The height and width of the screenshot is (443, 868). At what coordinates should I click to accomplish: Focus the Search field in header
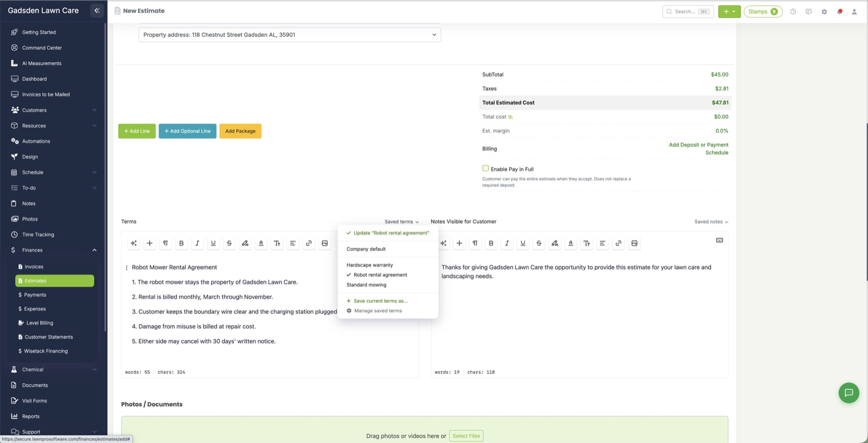pyautogui.click(x=688, y=11)
